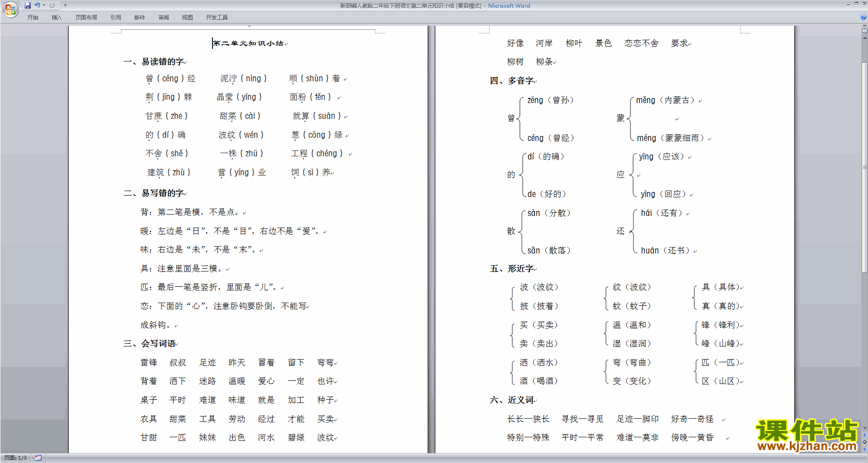Click the document title 第二单元知识小结
Viewport: 868px width, 463px height.
pyautogui.click(x=248, y=43)
